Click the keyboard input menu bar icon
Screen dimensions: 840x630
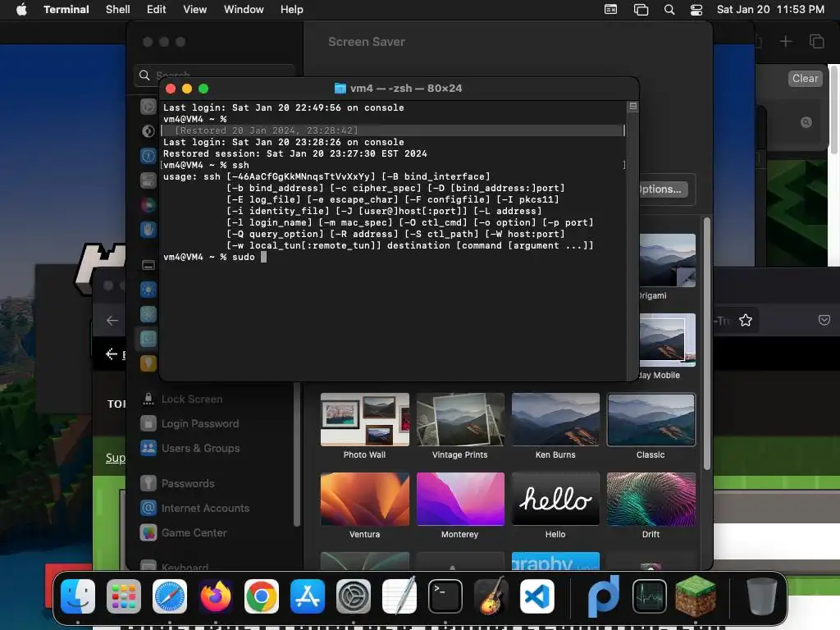pos(610,10)
